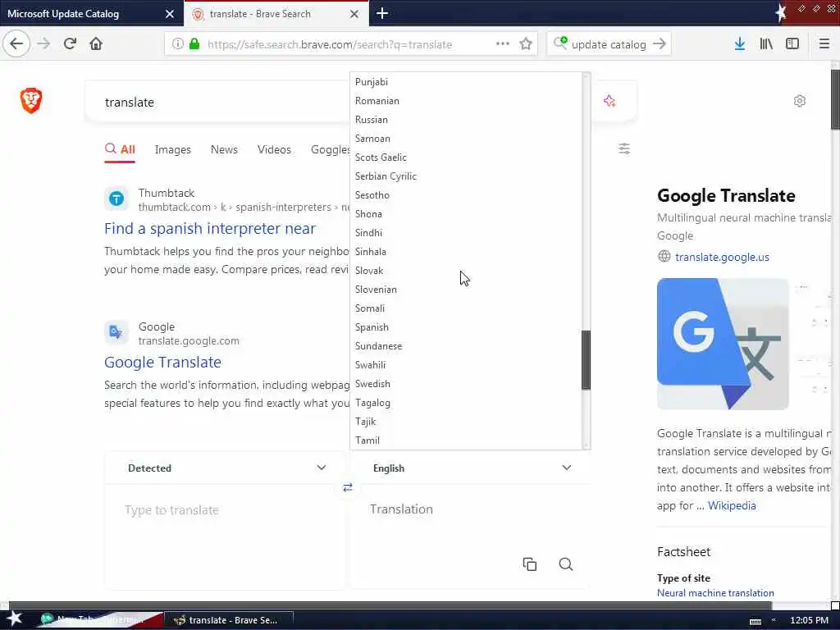Viewport: 840px width, 630px height.
Task: Focus the update catalog search box
Action: [609, 44]
